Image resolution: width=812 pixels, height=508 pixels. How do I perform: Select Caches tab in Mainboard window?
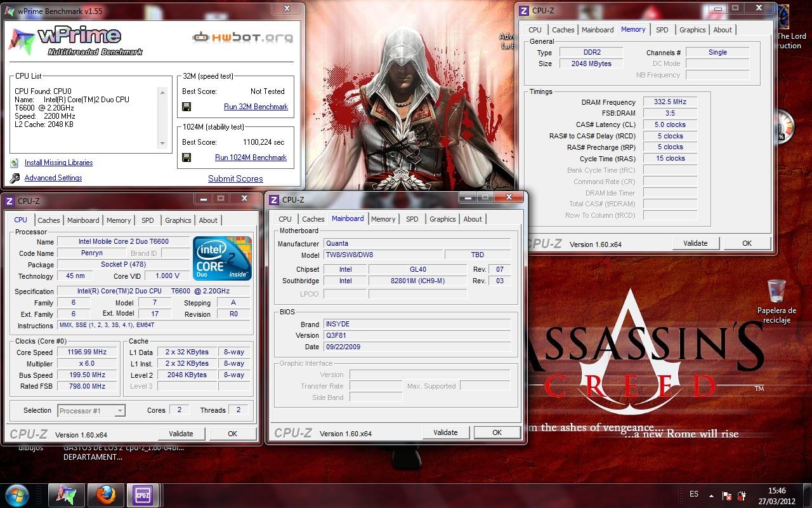(313, 219)
